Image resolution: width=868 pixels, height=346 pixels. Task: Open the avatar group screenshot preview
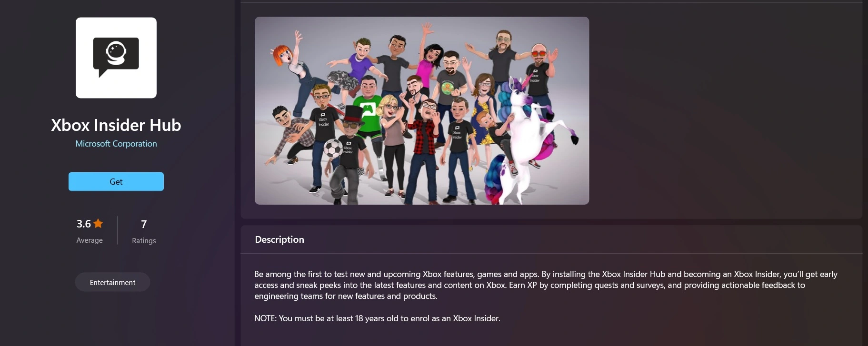422,111
